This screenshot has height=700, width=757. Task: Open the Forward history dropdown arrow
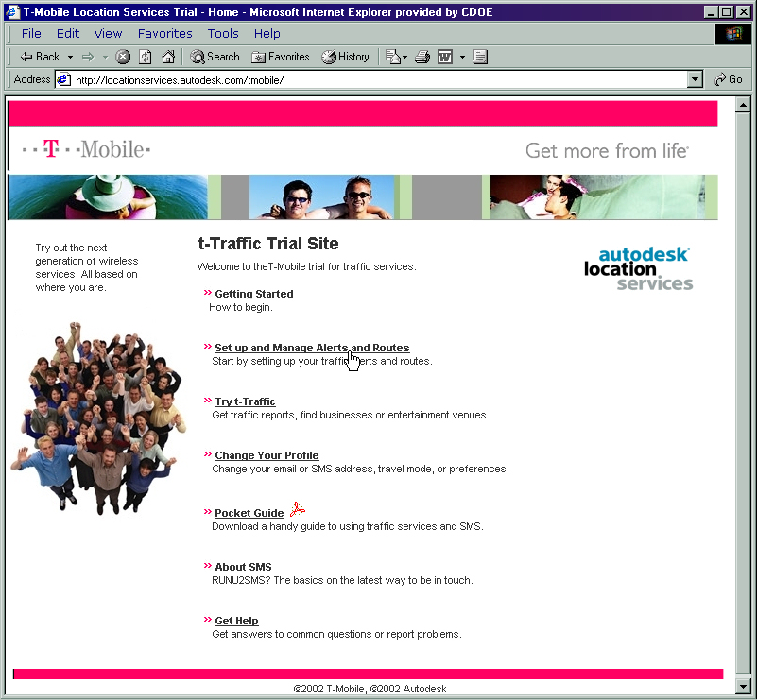pyautogui.click(x=105, y=57)
